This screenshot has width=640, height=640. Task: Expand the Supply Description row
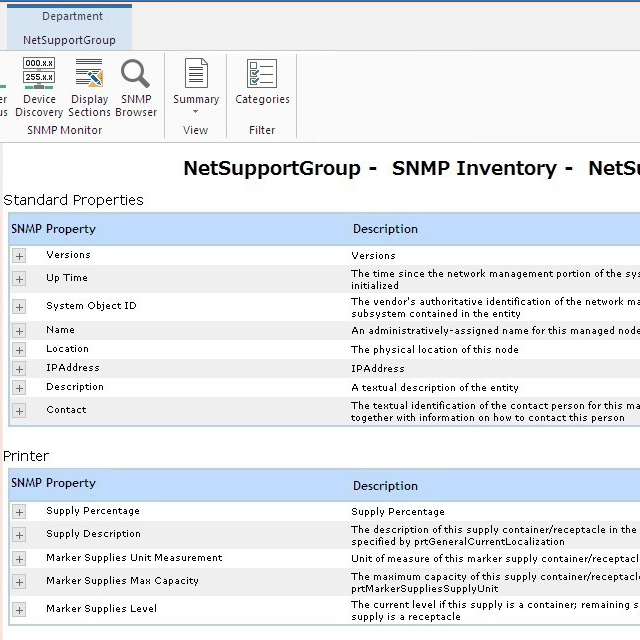(19, 535)
